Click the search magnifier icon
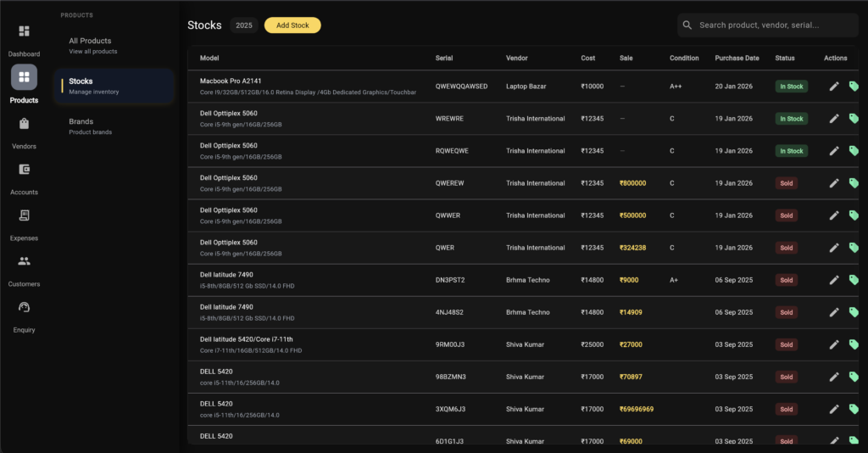 (687, 25)
